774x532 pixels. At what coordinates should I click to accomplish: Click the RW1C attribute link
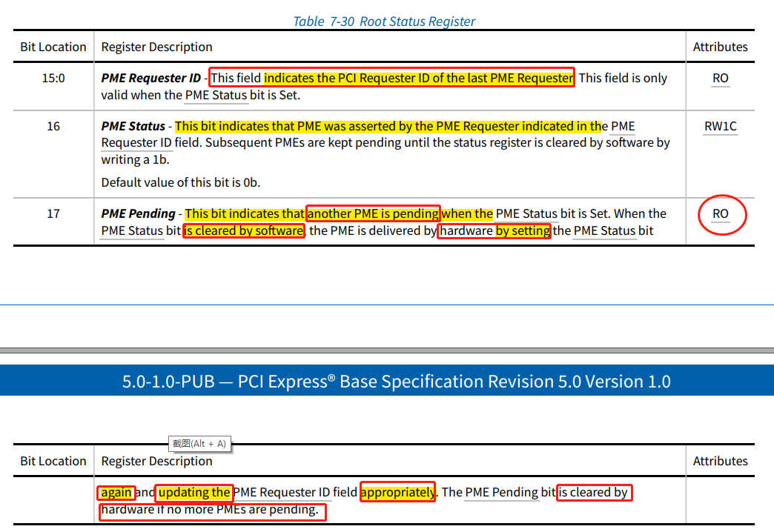pyautogui.click(x=720, y=127)
